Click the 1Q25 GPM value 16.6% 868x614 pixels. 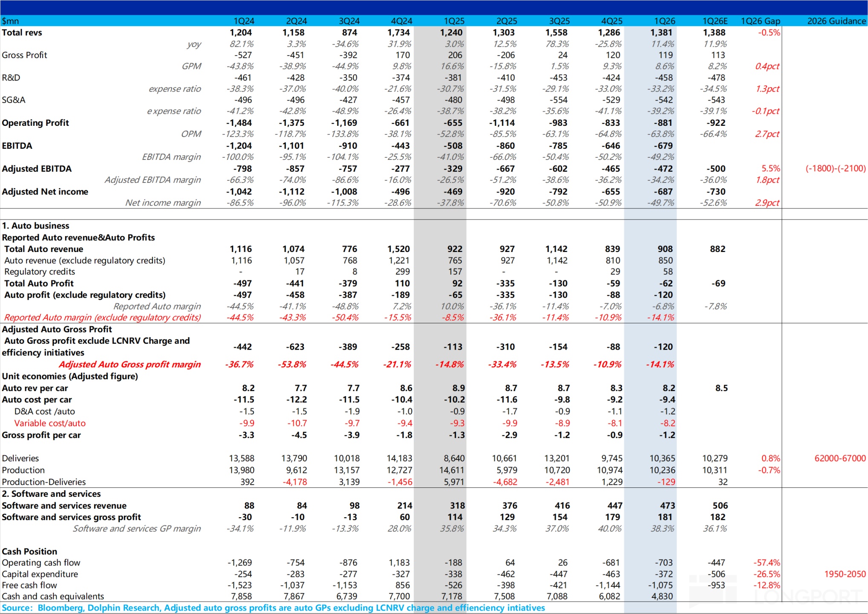[453, 67]
